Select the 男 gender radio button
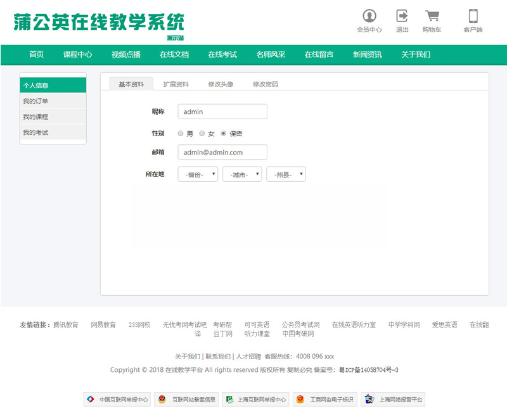507x420 pixels. point(181,134)
